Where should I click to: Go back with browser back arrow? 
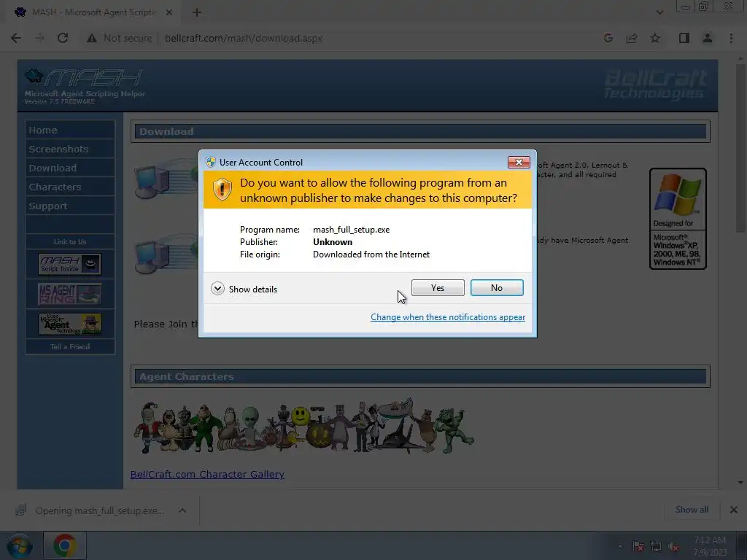(x=16, y=38)
